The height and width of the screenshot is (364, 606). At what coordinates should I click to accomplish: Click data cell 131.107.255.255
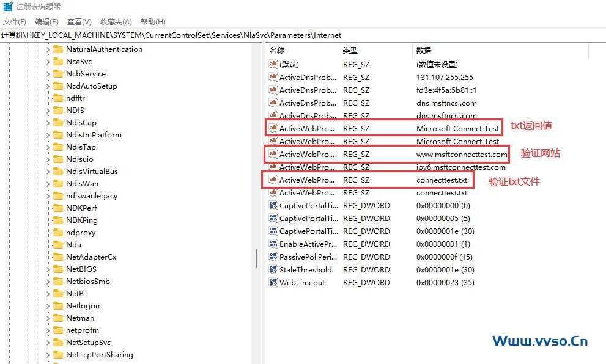(445, 77)
